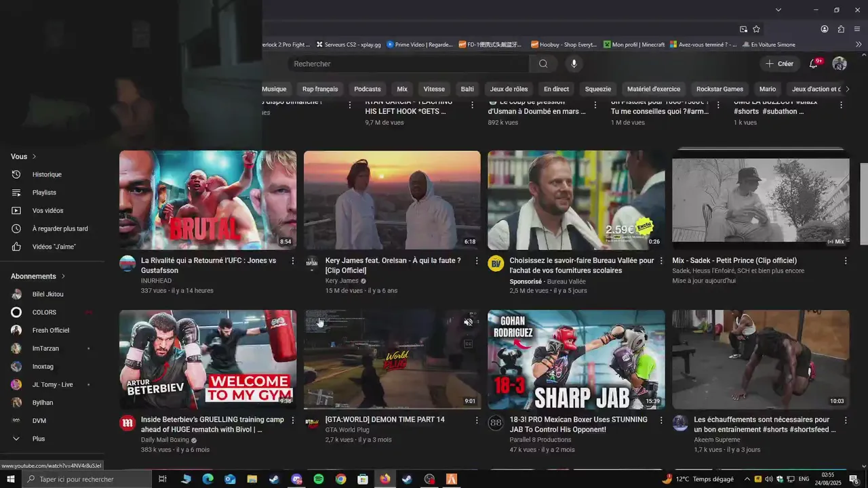The image size is (868, 488).
Task: Expand the Vous section chevron
Action: [34, 157]
